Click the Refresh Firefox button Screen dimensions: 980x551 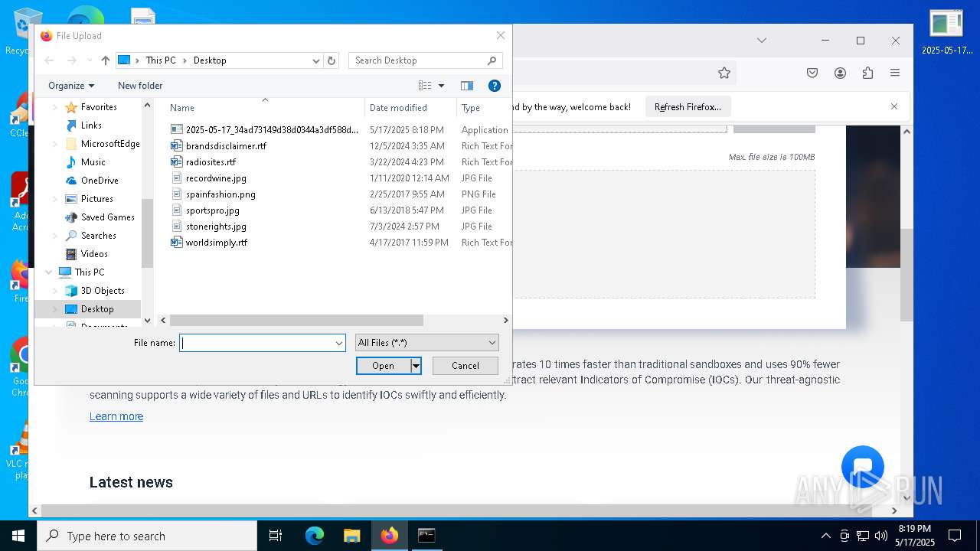click(688, 107)
